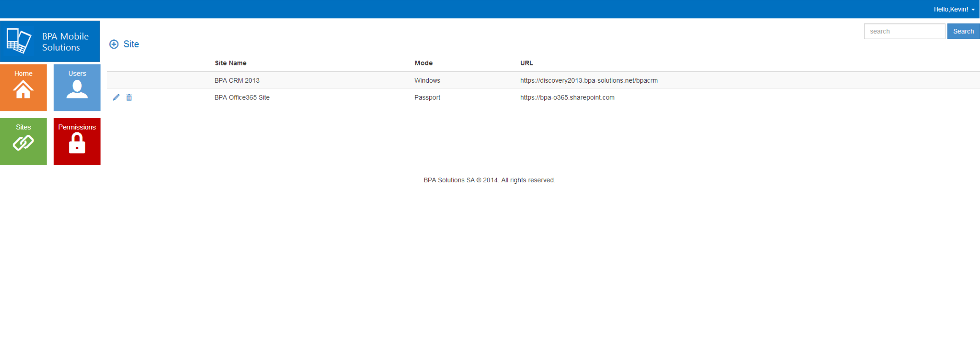The image size is (980, 355).
Task: Edit the BPA Office365 Site row
Action: pos(116,97)
